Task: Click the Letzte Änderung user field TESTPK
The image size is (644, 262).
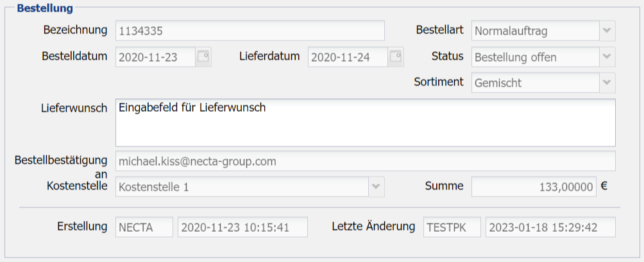Action: point(452,227)
